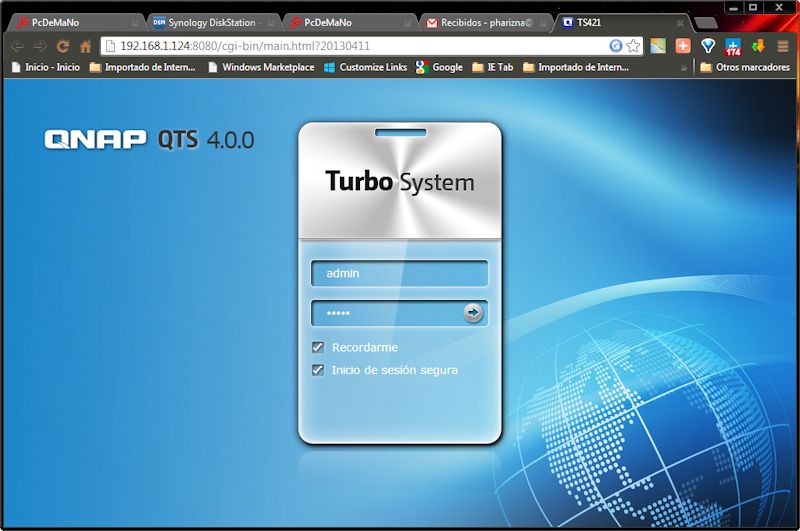Toggle Inicio de sesión segura checkbox

pos(318,370)
